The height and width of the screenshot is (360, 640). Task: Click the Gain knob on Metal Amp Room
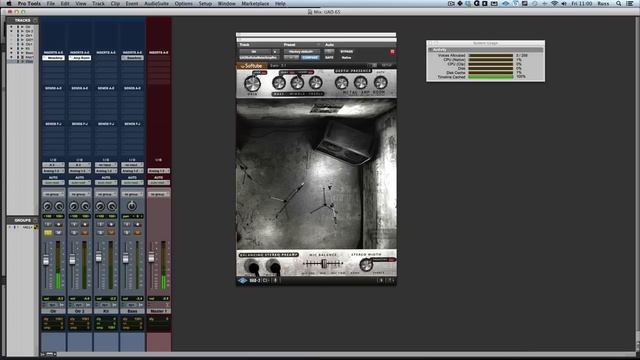pos(252,83)
